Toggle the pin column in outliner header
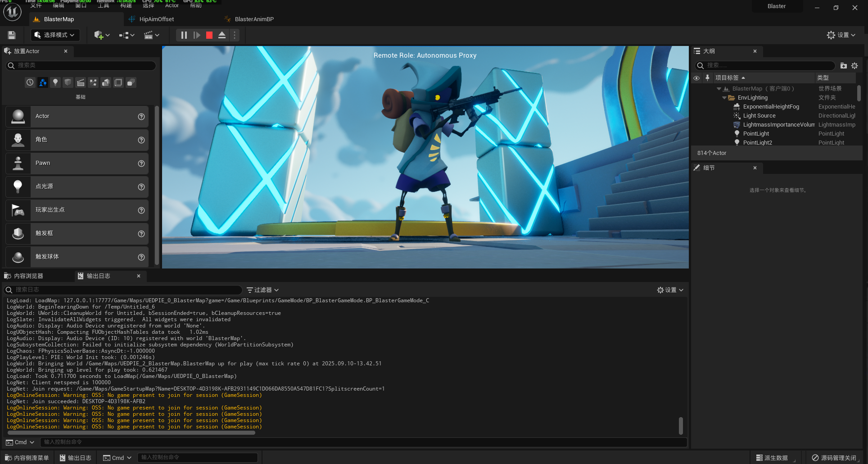 [707, 78]
